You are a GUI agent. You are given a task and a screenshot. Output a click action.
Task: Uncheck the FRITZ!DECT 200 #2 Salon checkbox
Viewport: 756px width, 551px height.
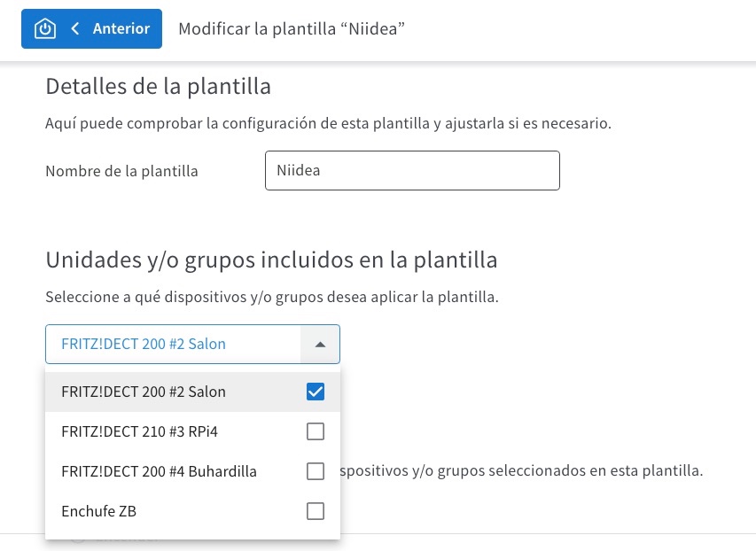[316, 392]
